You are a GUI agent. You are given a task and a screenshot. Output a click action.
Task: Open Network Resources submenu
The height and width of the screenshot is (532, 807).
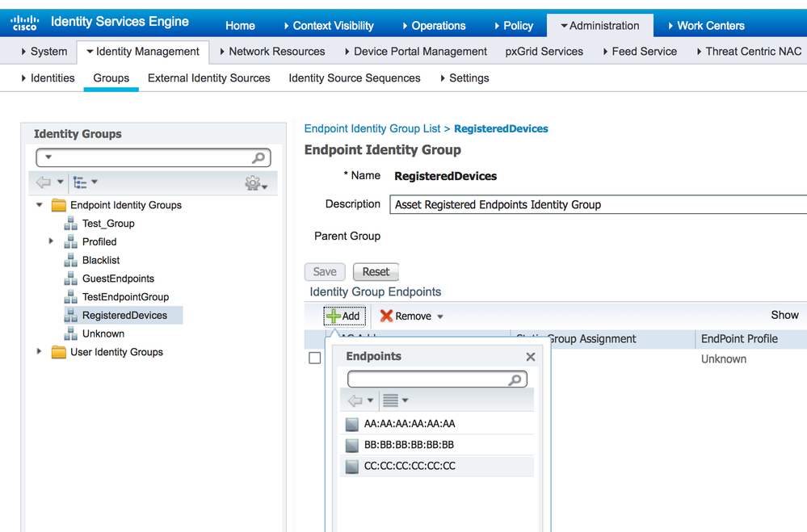click(x=272, y=52)
